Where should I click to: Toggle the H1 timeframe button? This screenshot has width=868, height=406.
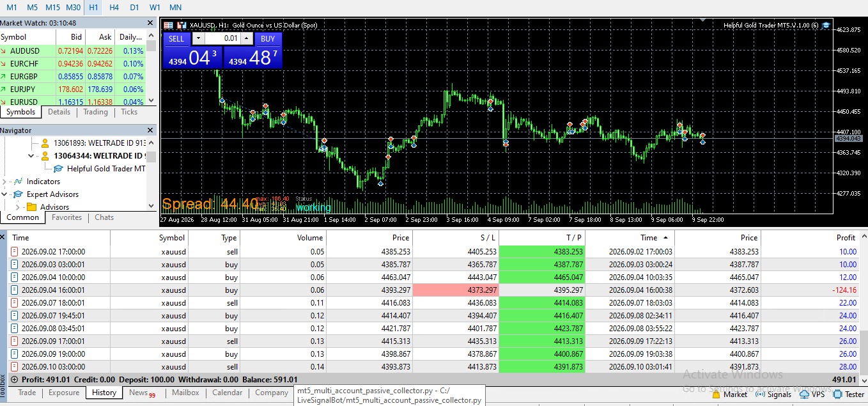tap(93, 7)
